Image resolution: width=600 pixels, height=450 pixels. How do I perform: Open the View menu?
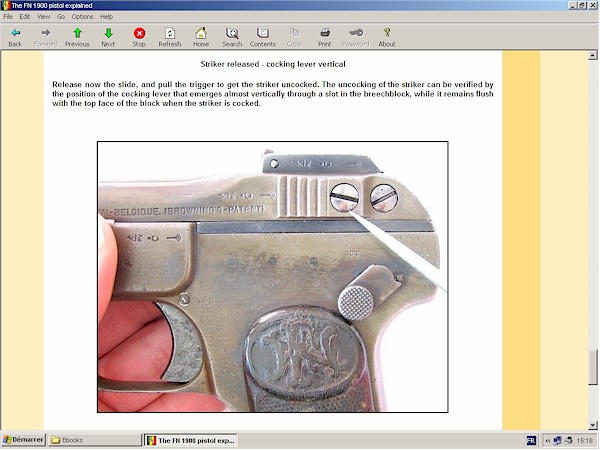(x=44, y=16)
